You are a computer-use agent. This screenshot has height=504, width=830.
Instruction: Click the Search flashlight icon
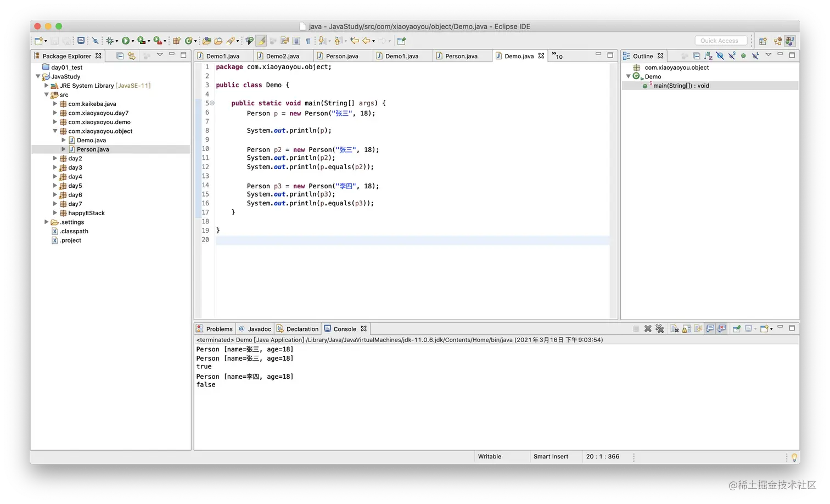point(231,41)
